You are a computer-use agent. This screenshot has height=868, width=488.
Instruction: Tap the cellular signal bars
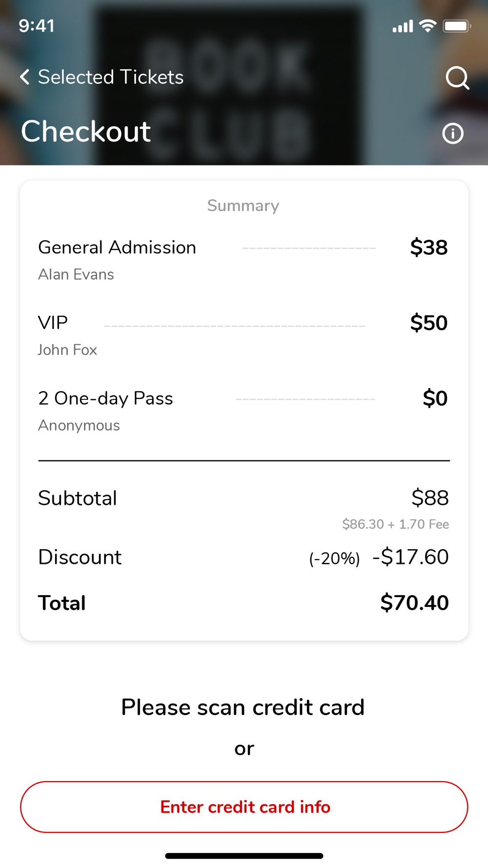pos(403,26)
